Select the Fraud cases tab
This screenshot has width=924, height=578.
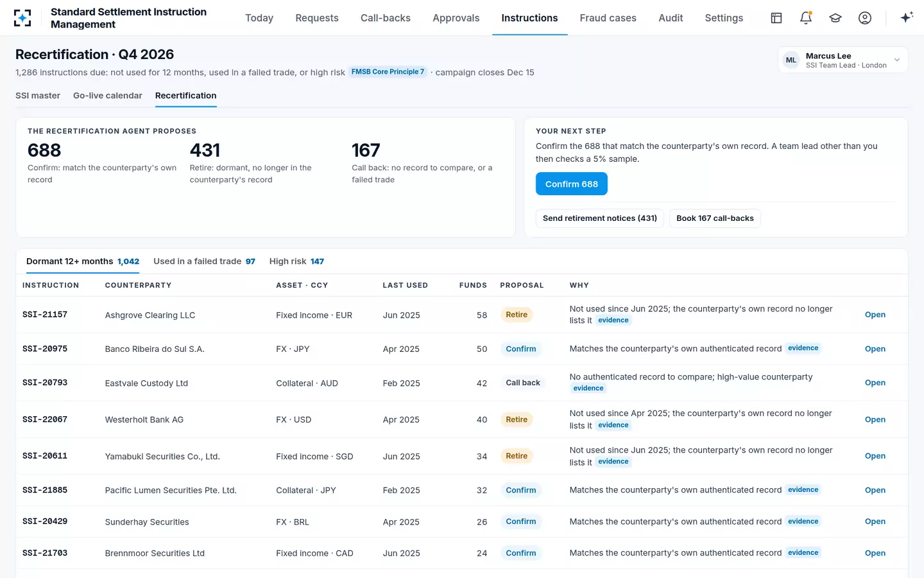pos(608,18)
